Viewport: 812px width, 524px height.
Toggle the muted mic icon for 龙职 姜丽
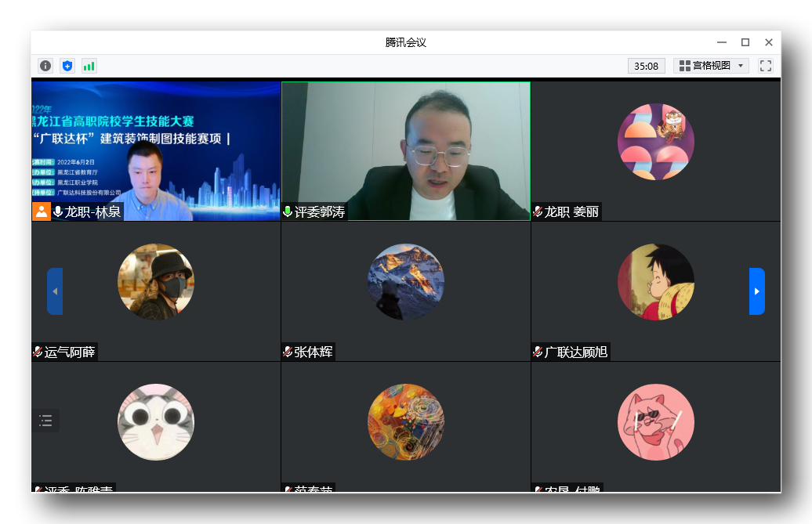[x=538, y=211]
